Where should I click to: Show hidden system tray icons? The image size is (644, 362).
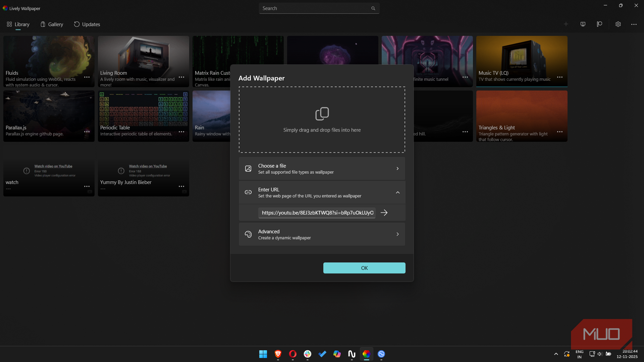click(x=556, y=354)
